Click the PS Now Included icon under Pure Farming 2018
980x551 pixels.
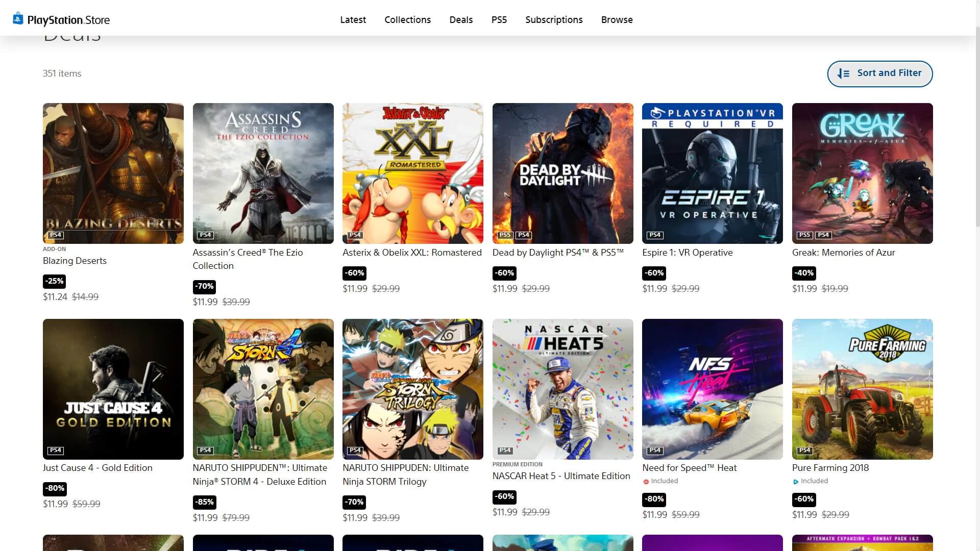click(x=795, y=482)
